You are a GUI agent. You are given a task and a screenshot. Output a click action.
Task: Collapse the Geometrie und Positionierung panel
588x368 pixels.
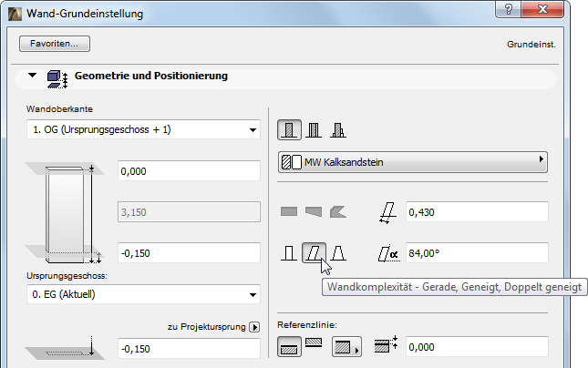tap(32, 76)
